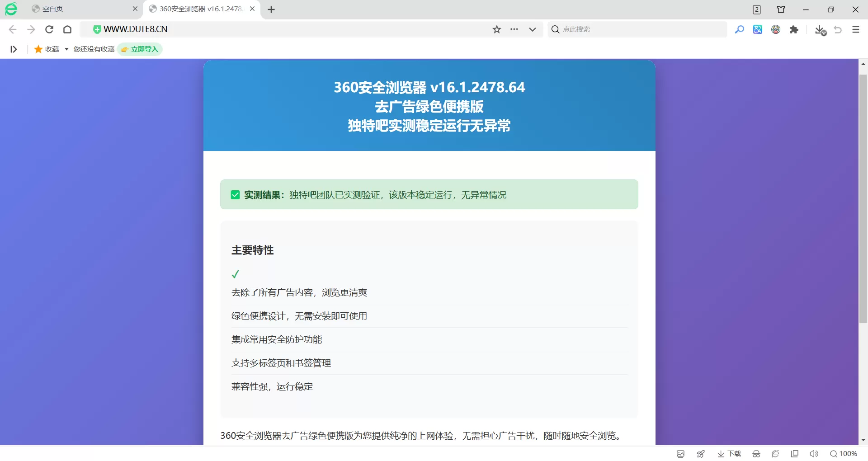Viewport: 868px width, 461px height.
Task: Click the screenshot tool in the status bar
Action: coord(681,453)
